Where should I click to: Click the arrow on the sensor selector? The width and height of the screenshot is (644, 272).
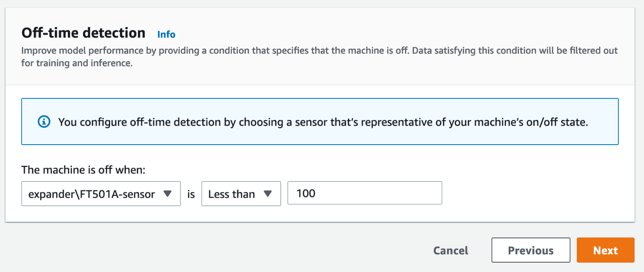168,194
